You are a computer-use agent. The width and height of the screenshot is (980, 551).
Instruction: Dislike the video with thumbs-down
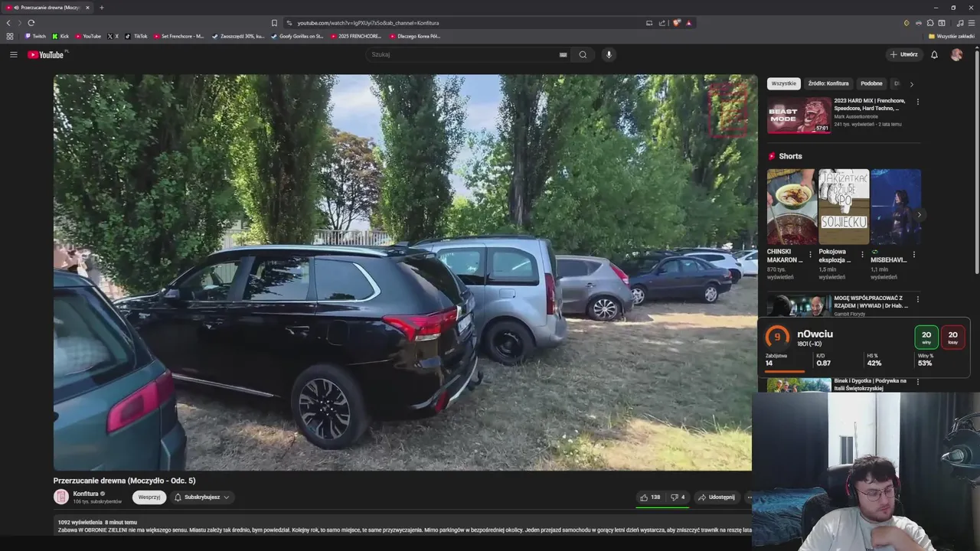tap(678, 497)
